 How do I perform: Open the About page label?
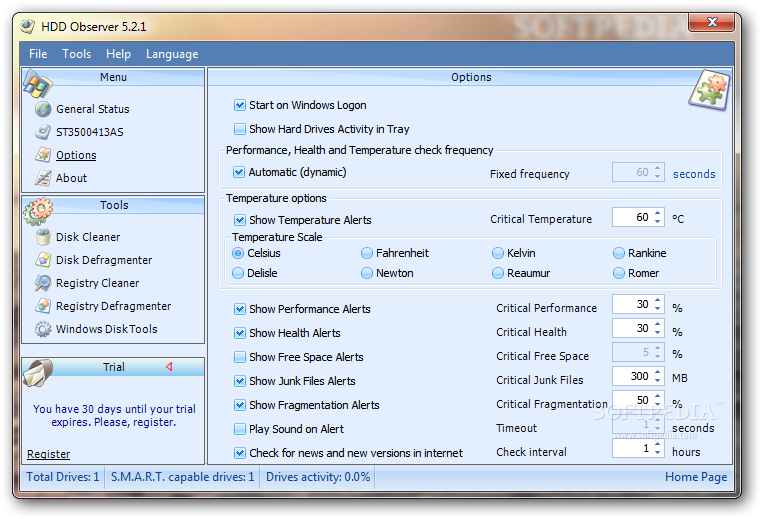71,178
